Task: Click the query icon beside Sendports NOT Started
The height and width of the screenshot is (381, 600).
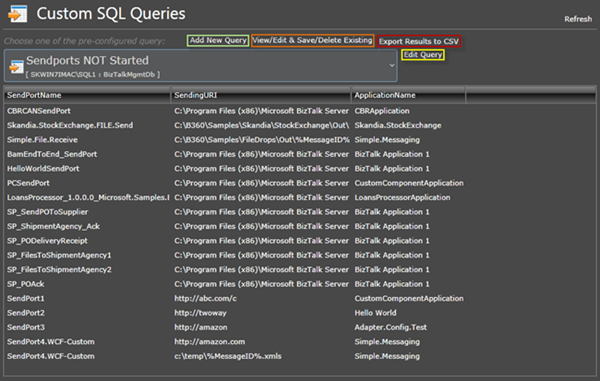Action: (x=16, y=67)
